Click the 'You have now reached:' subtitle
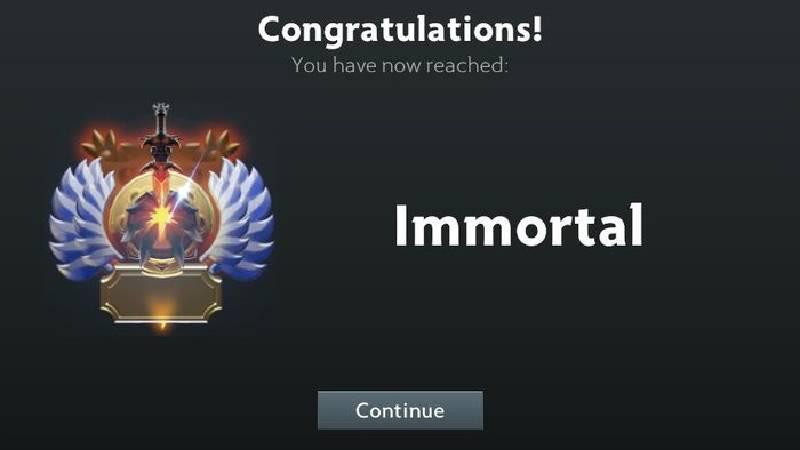800x450 pixels. coord(399,65)
